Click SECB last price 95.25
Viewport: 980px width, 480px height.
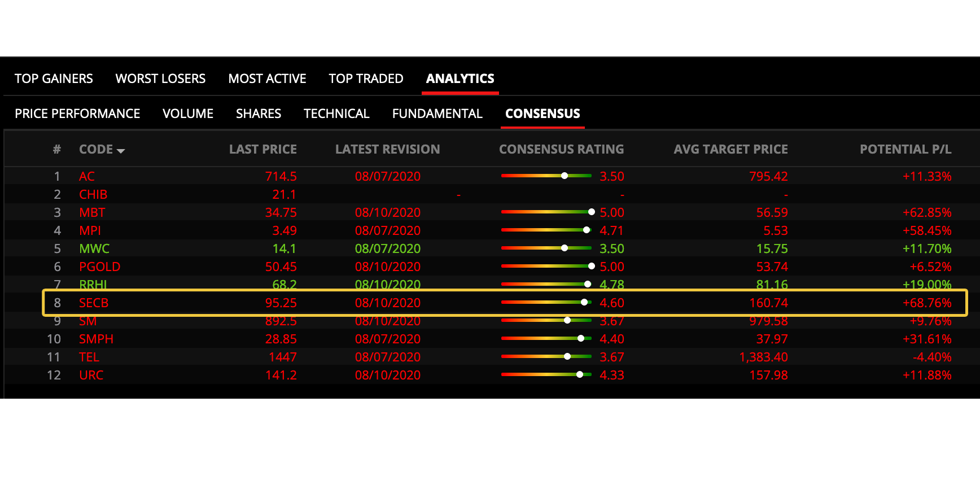click(281, 303)
